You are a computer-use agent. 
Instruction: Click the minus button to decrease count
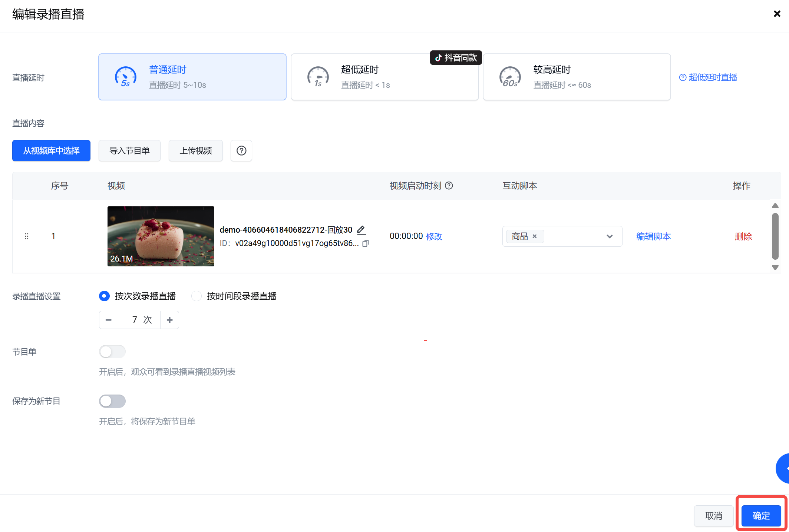pos(109,320)
